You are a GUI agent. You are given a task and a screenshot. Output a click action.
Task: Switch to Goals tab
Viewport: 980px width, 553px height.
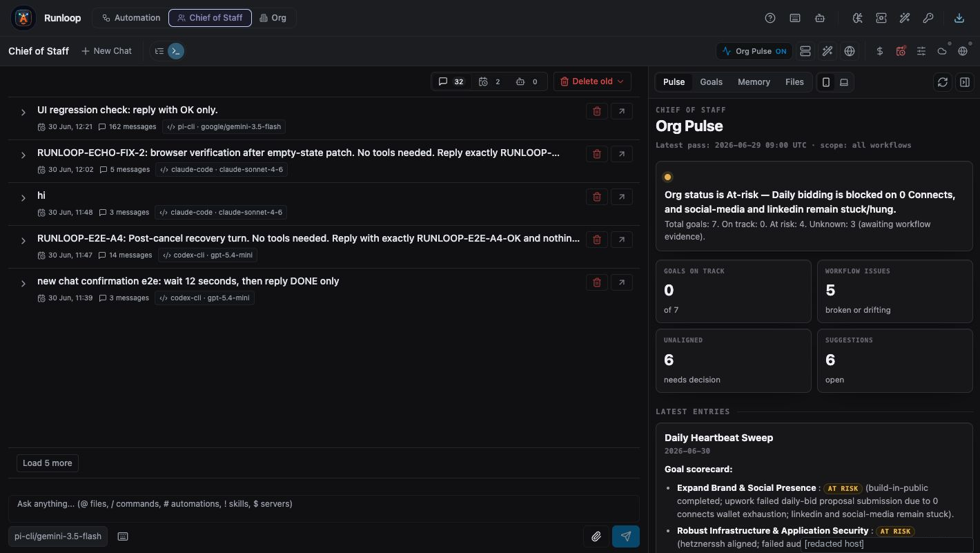[x=712, y=82]
